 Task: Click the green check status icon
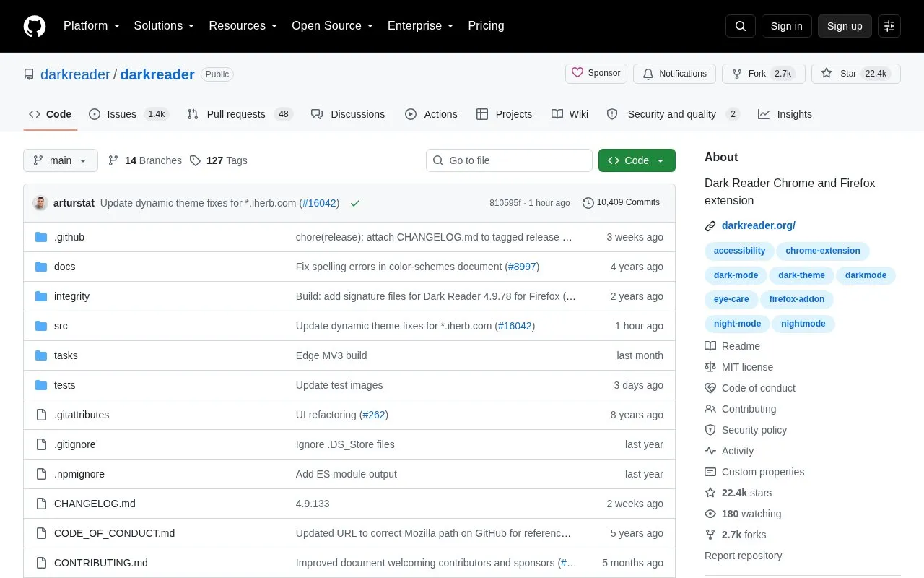point(355,203)
